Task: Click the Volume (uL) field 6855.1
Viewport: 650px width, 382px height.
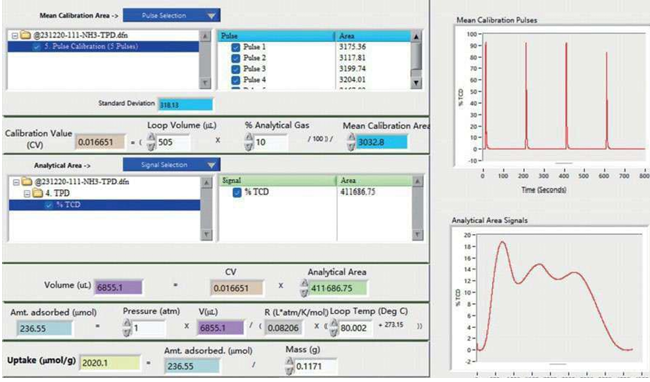Action: click(118, 287)
